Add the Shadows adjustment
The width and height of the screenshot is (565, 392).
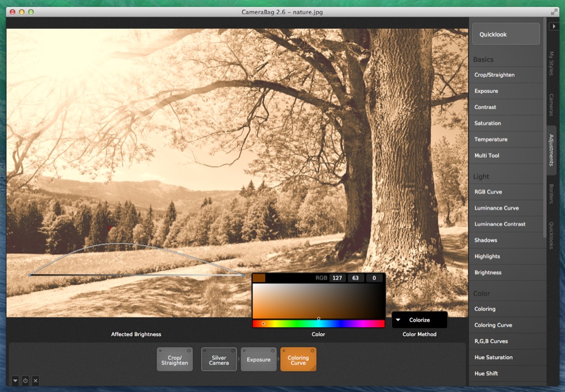[x=506, y=240]
